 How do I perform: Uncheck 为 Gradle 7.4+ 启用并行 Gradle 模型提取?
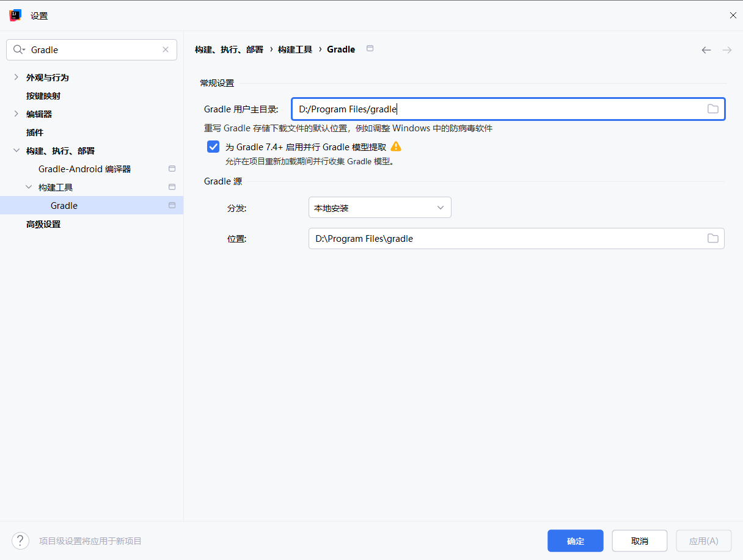pos(213,147)
